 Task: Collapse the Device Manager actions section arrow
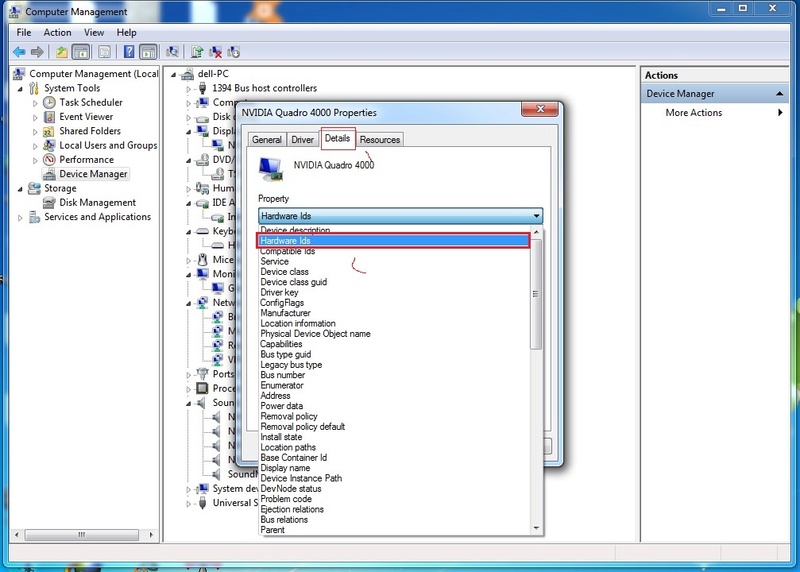780,93
